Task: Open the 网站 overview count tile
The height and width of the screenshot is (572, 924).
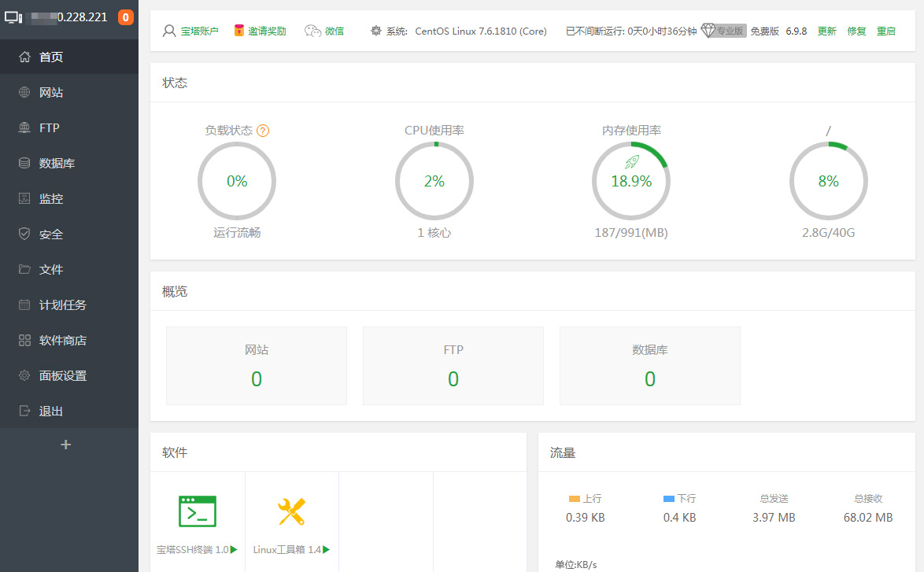Action: 257,366
